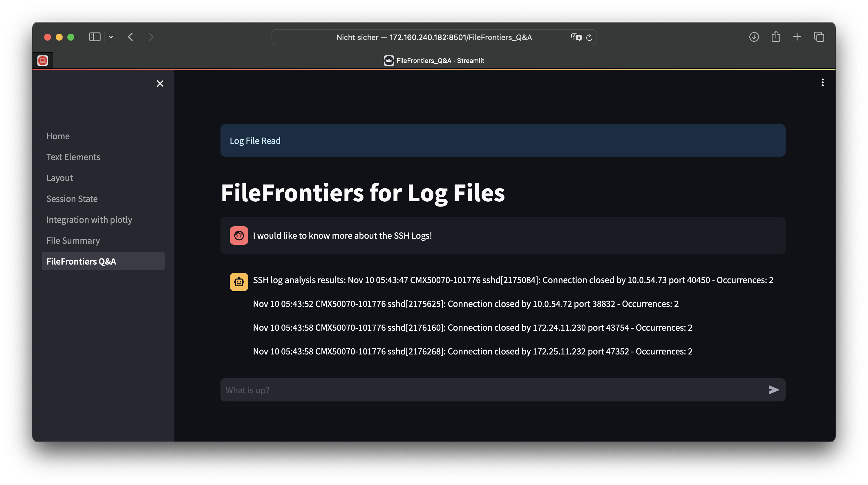Click the address bar URL field
This screenshot has width=868, height=485.
pos(434,37)
